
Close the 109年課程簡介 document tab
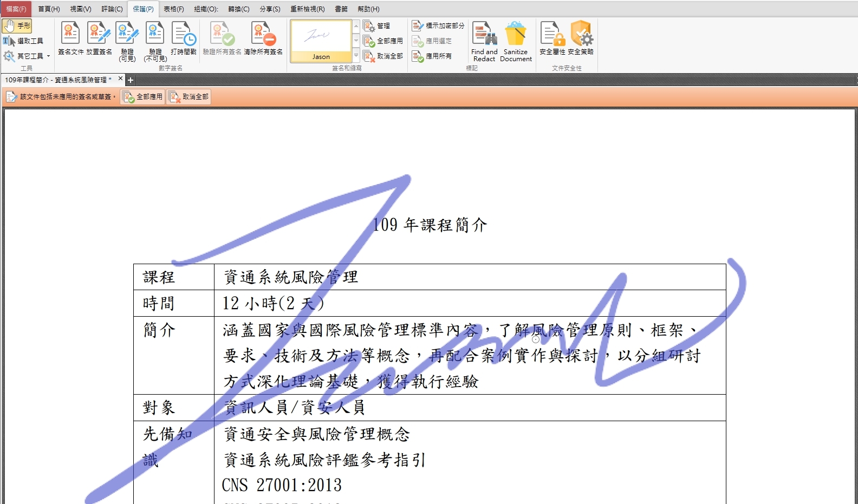tap(120, 79)
